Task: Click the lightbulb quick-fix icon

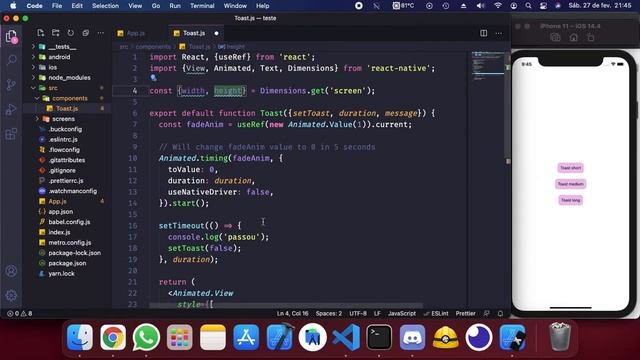Action: (x=153, y=78)
